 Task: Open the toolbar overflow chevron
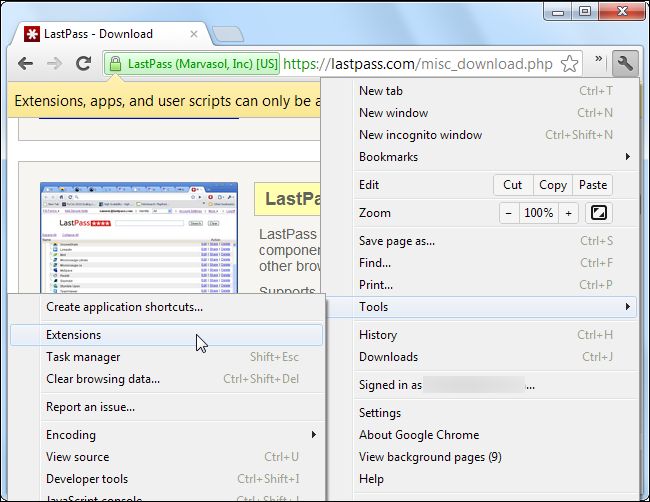coord(598,62)
